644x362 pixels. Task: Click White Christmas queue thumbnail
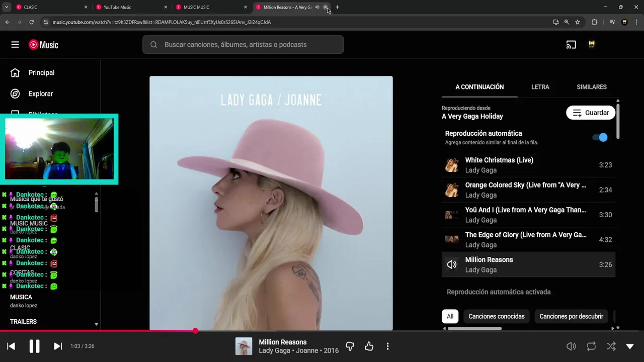pyautogui.click(x=452, y=165)
